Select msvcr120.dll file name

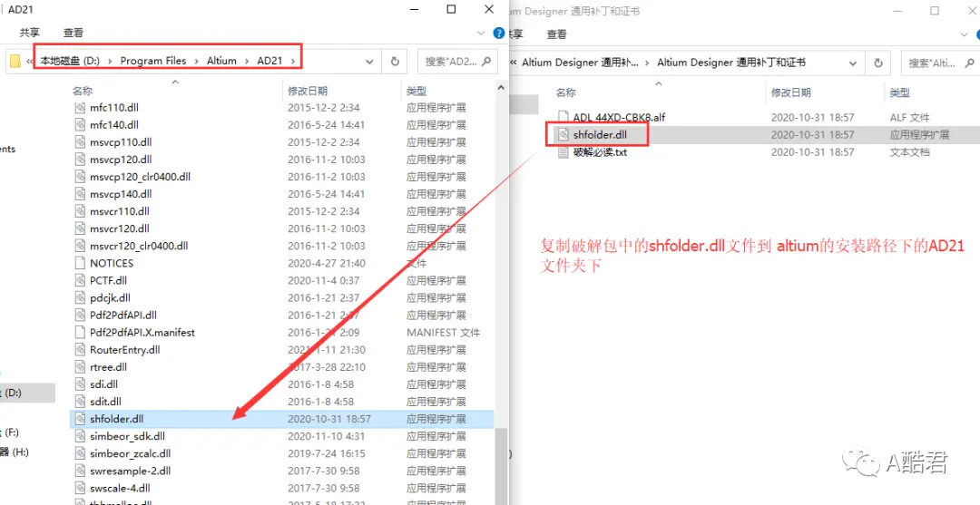click(x=120, y=228)
